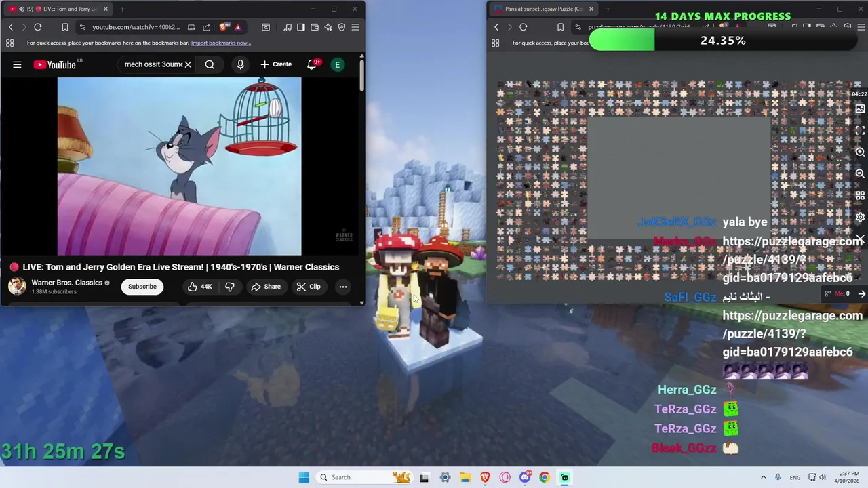
Task: Open the music playlist icon in browser toolbar
Action: tap(288, 27)
